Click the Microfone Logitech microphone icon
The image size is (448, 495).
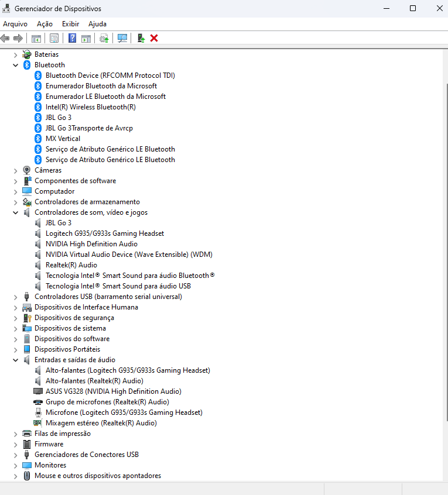[38, 412]
